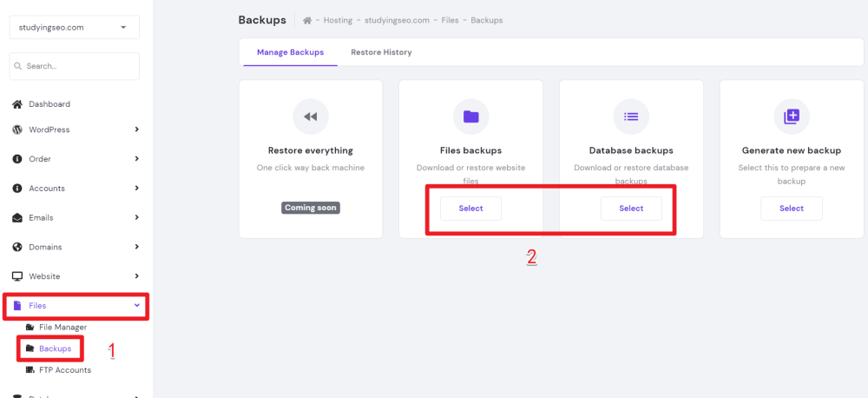Viewport: 868px width, 398px height.
Task: Click the Emails envelope icon
Action: pos(17,218)
